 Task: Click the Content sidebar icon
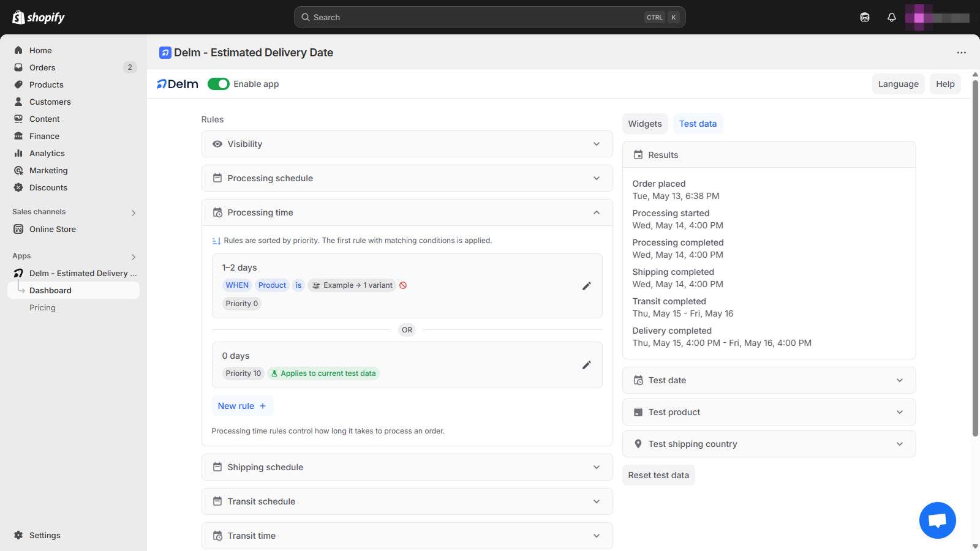(18, 119)
